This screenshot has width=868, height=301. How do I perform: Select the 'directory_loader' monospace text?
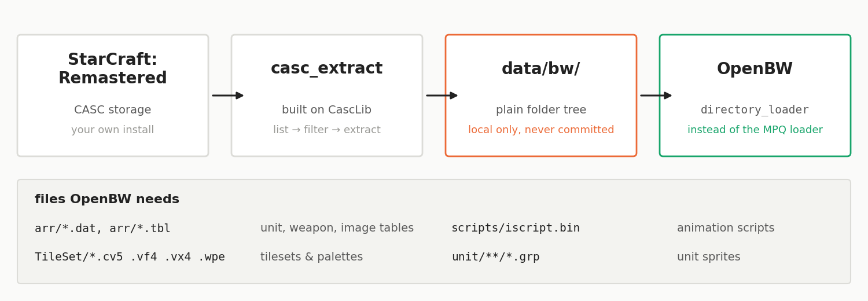point(755,110)
